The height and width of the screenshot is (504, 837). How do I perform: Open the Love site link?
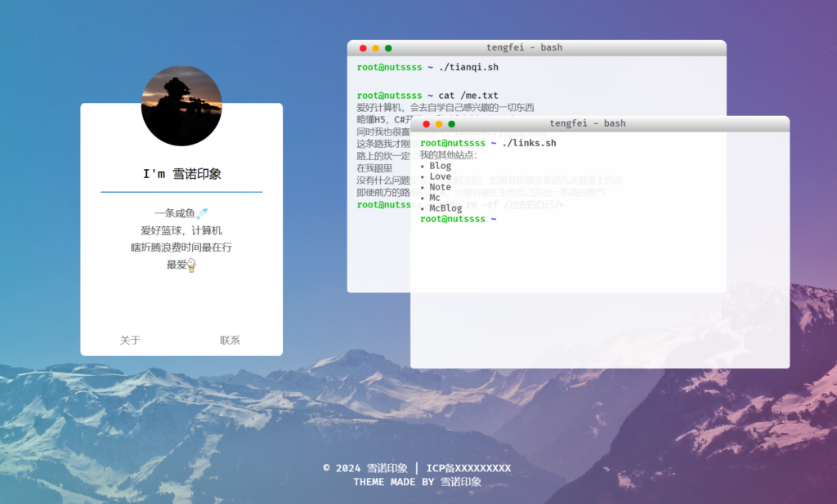[x=440, y=176]
